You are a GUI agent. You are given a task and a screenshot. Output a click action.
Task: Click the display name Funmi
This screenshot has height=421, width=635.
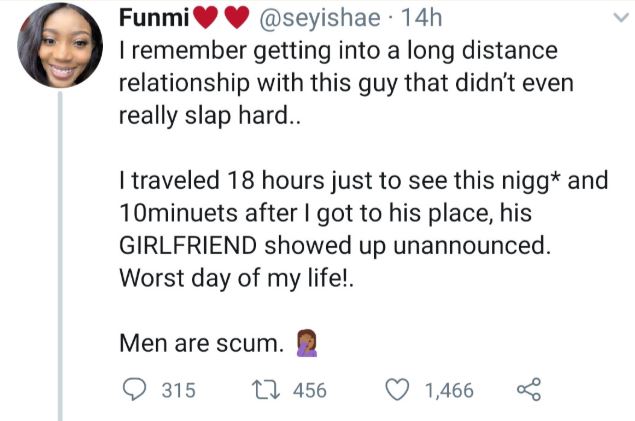click(149, 20)
